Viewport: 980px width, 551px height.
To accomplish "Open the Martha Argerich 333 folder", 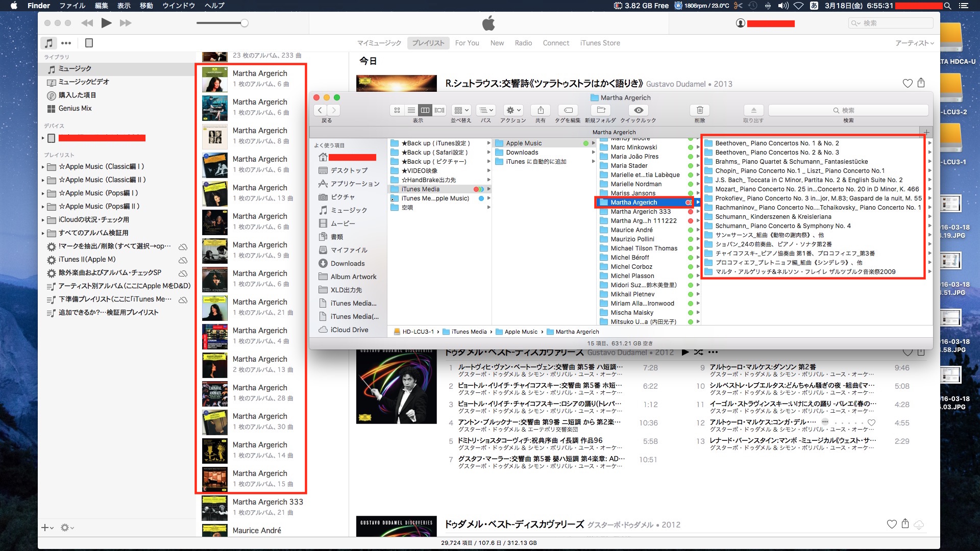I will pos(640,212).
